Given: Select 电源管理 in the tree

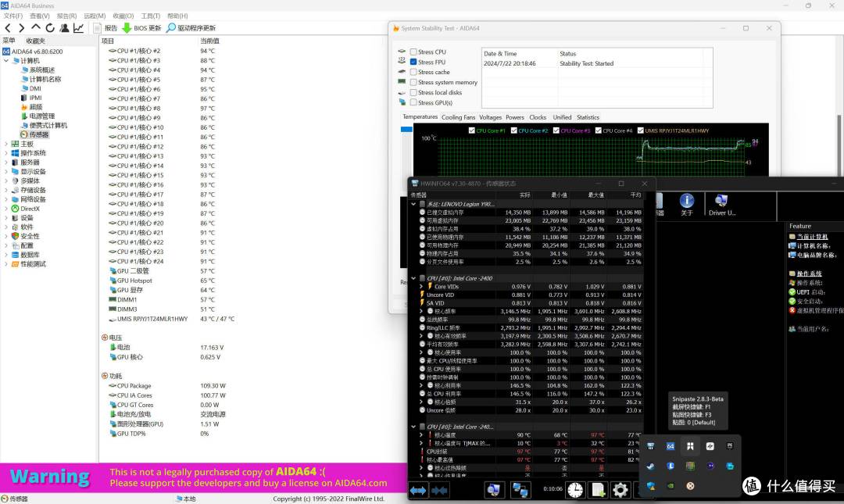Looking at the screenshot, I should click(x=38, y=116).
